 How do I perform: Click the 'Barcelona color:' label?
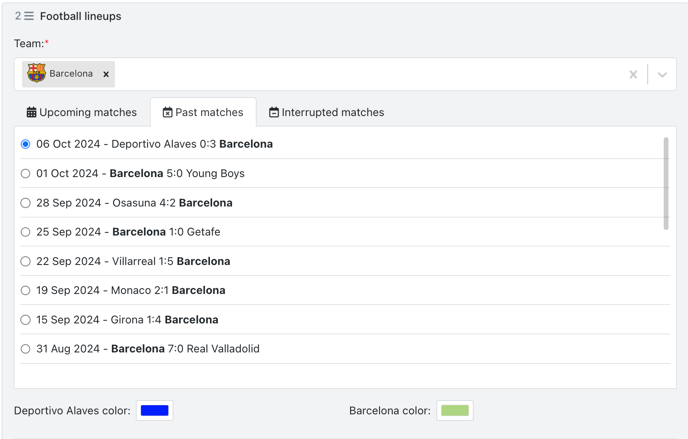(x=390, y=410)
